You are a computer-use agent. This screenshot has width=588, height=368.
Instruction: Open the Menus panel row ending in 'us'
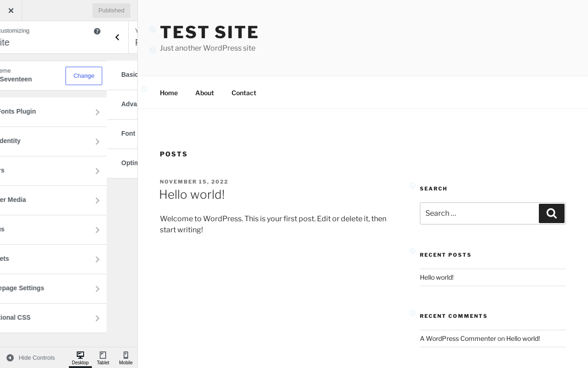tap(53, 230)
